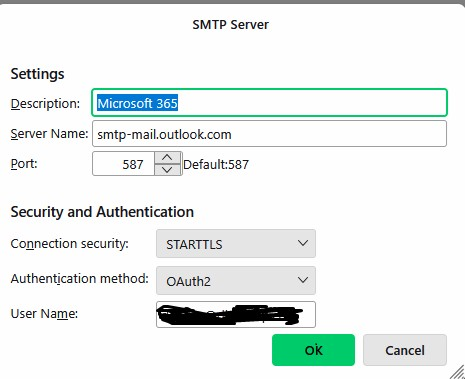The image size is (465, 379).
Task: Click the Authentication method label
Action: 79,278
